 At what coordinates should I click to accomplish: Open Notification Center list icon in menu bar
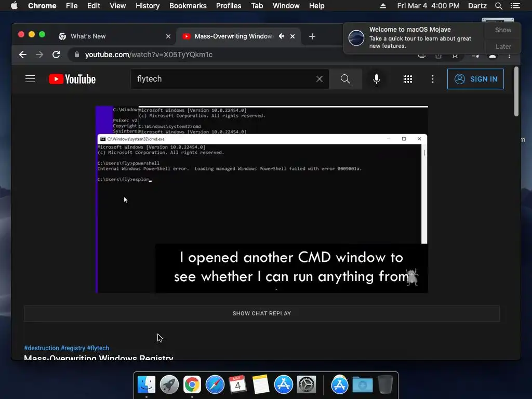point(515,6)
